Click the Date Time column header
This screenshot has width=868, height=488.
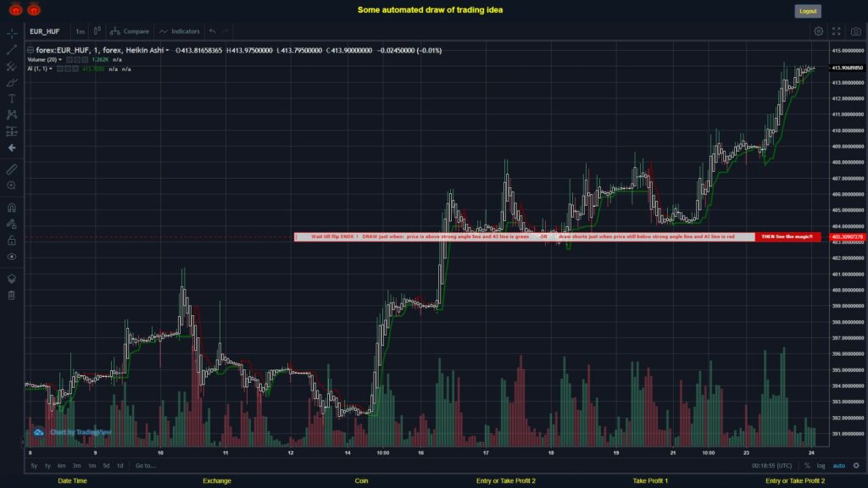click(x=73, y=481)
